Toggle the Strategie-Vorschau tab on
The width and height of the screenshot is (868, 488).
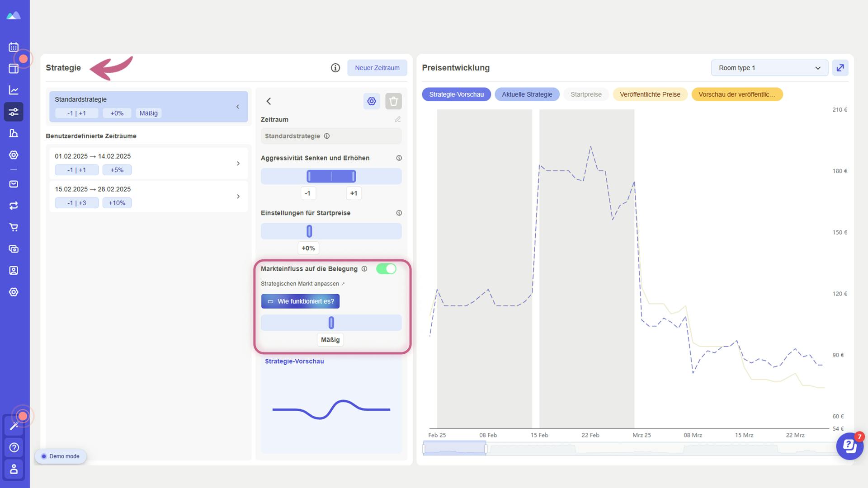tap(457, 94)
